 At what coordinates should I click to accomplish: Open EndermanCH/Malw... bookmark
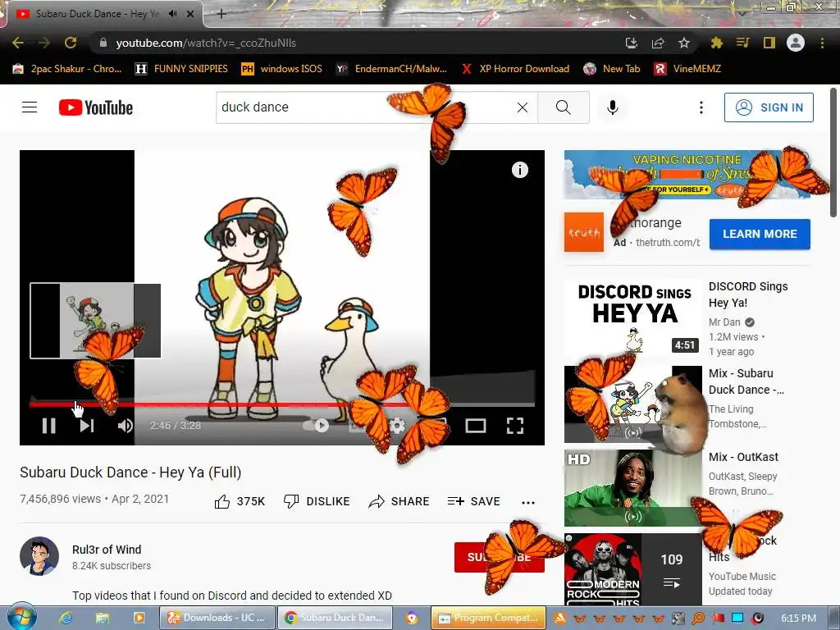391,69
